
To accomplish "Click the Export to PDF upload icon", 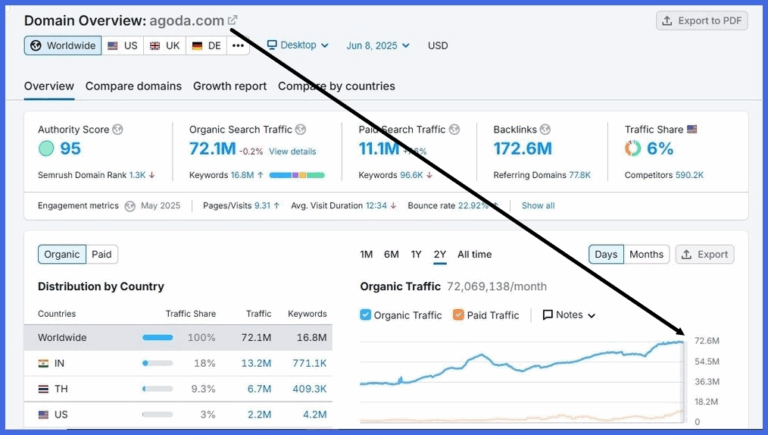I will (667, 21).
